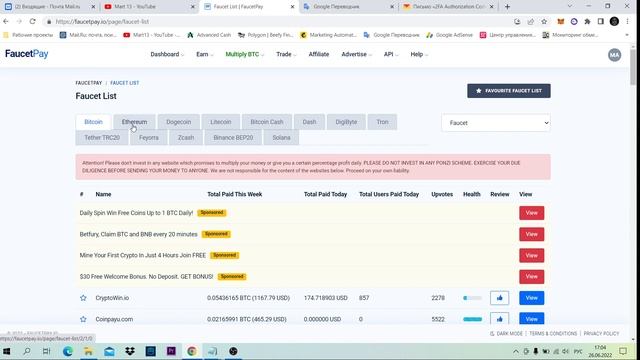The height and width of the screenshot is (360, 640).
Task: Reload the page with browser refresh icon
Action: [x=33, y=21]
